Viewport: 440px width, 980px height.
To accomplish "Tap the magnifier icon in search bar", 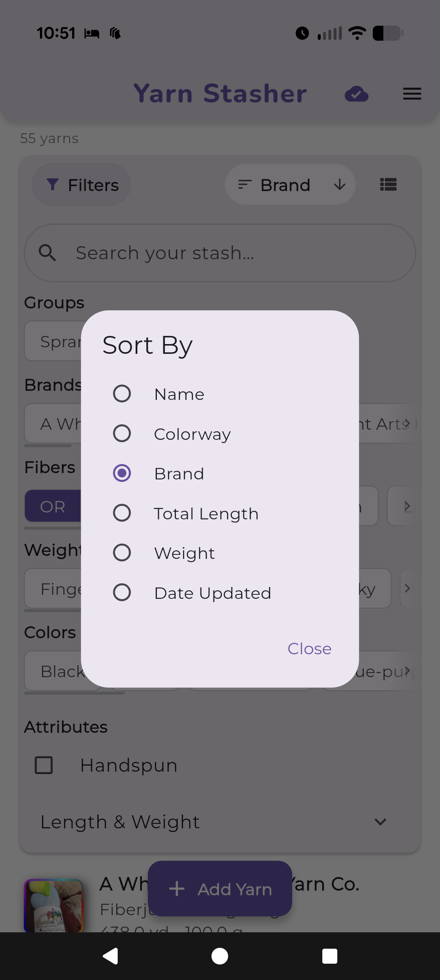I will [x=48, y=253].
